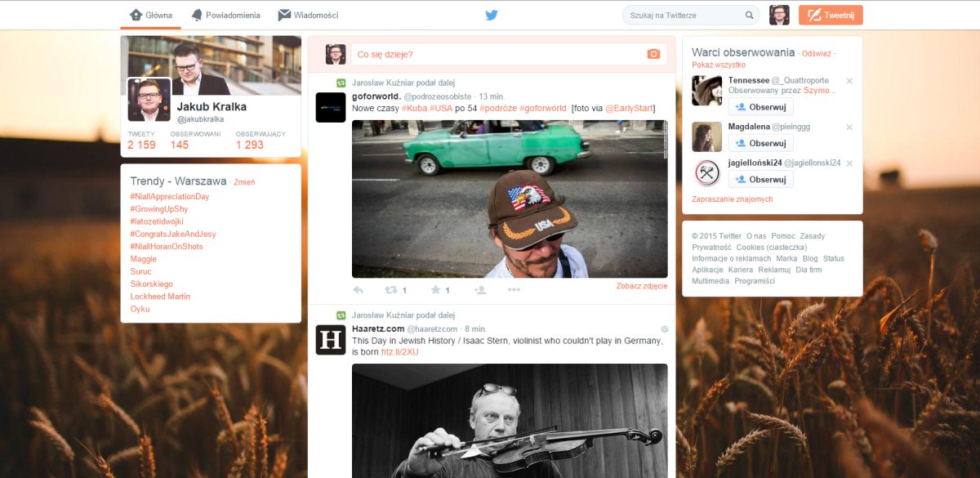Viewport: 980px width, 478px height.
Task: Open the Kariera footer link
Action: (741, 270)
